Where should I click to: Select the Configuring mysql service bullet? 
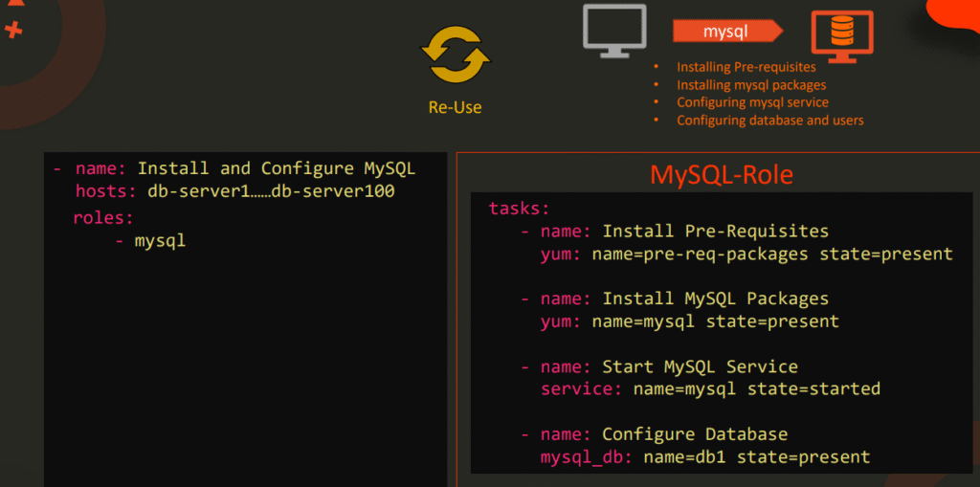[752, 102]
